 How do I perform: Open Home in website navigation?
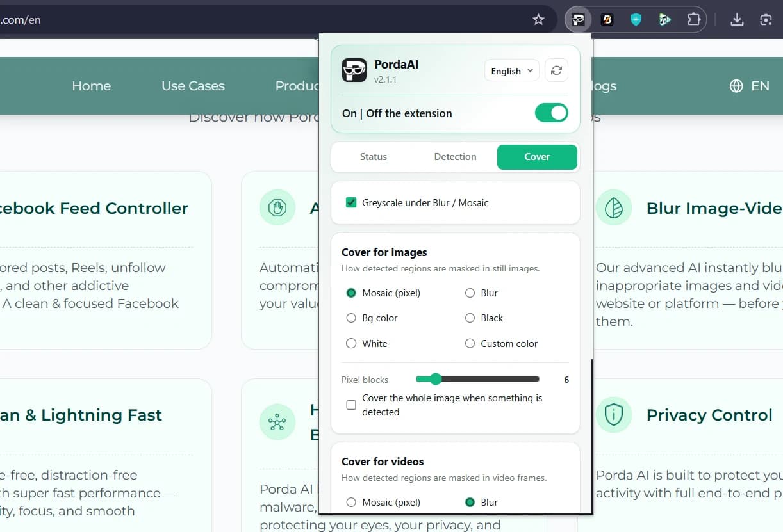[x=91, y=86]
